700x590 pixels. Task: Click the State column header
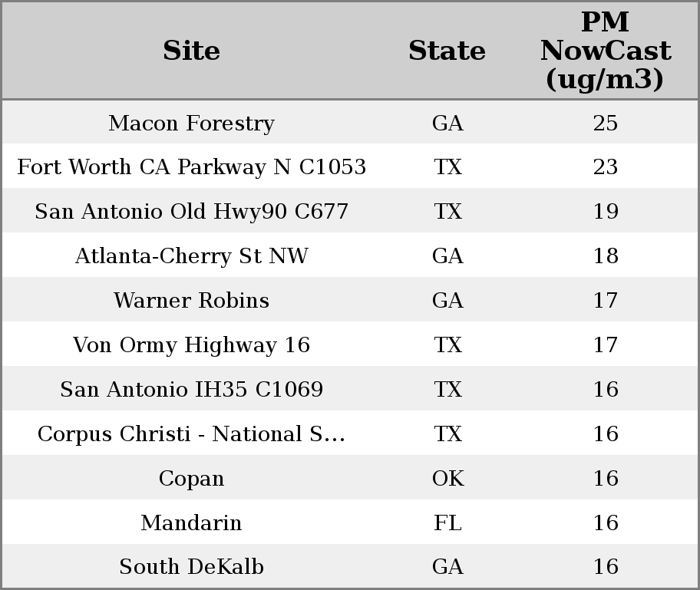[447, 51]
